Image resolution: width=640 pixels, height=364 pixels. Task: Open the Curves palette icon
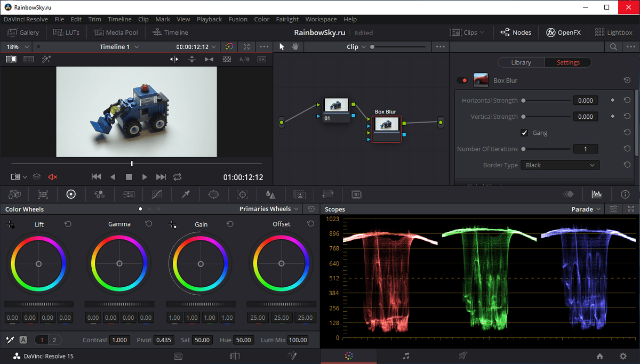[x=157, y=195]
